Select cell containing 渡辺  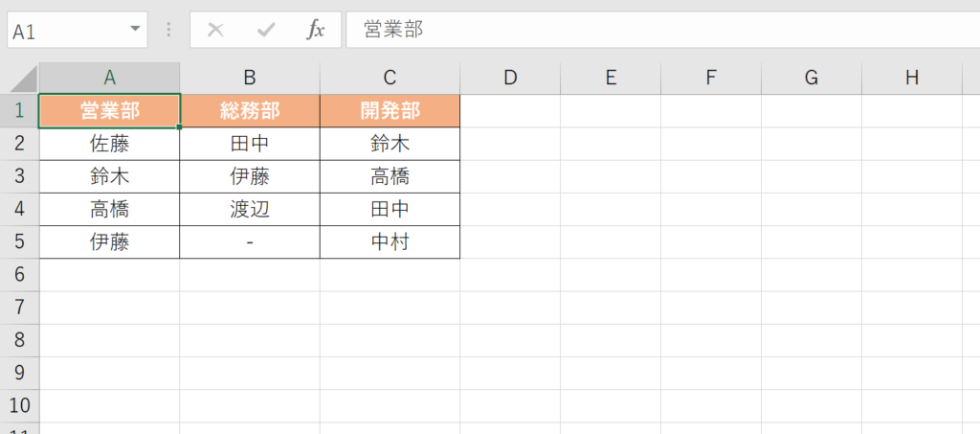point(250,209)
